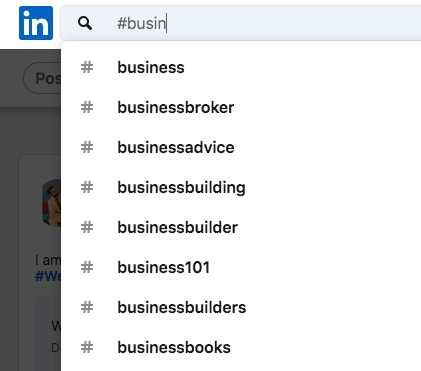This screenshot has width=421, height=371.
Task: Click the hashtag icon beside businessbroker
Action: pos(87,107)
